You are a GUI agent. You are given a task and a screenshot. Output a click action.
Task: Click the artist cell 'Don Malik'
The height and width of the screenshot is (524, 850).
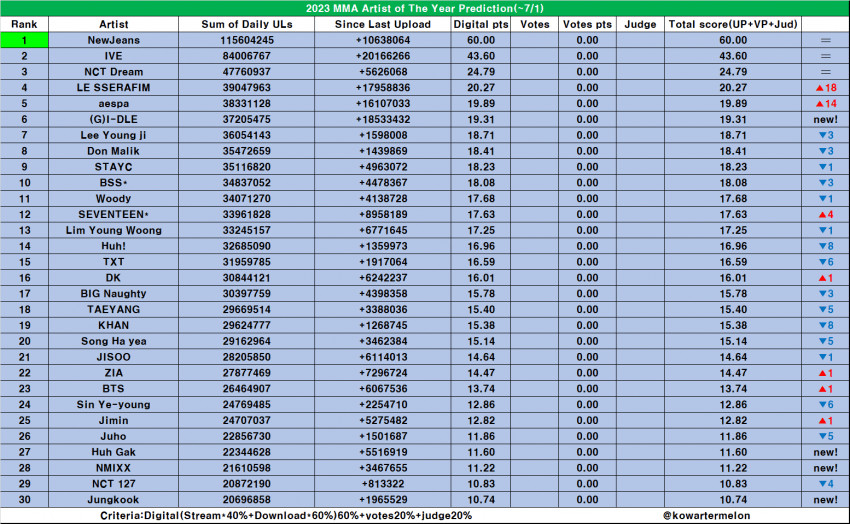[113, 151]
